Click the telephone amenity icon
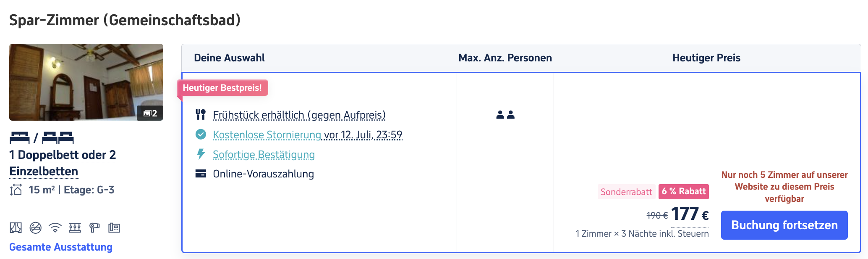 (x=114, y=228)
